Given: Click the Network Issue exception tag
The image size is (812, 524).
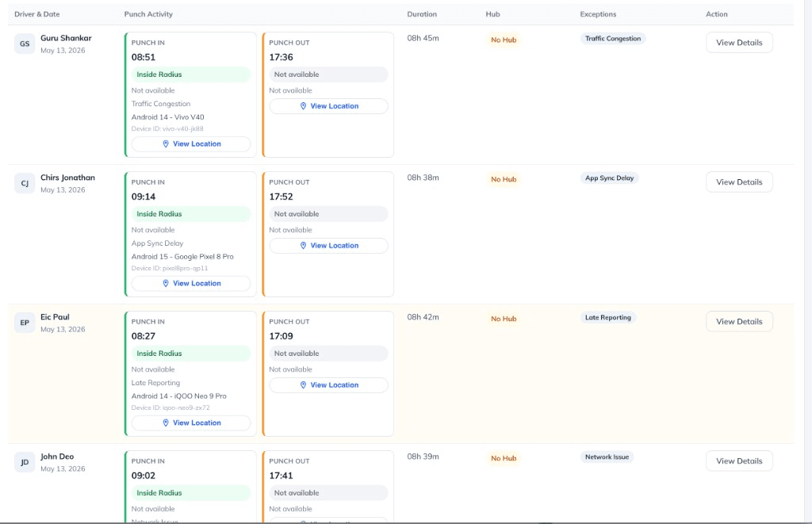Looking at the screenshot, I should tap(607, 457).
